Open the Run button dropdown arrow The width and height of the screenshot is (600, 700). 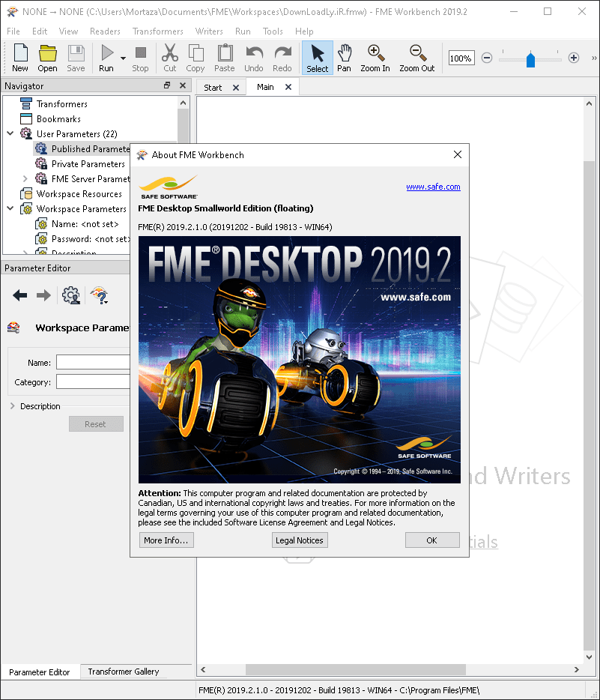point(122,58)
